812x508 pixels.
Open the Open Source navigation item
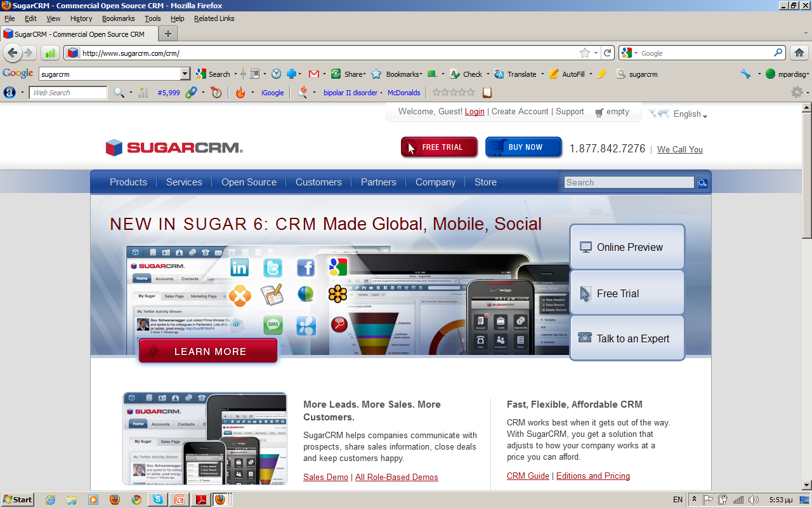(249, 182)
